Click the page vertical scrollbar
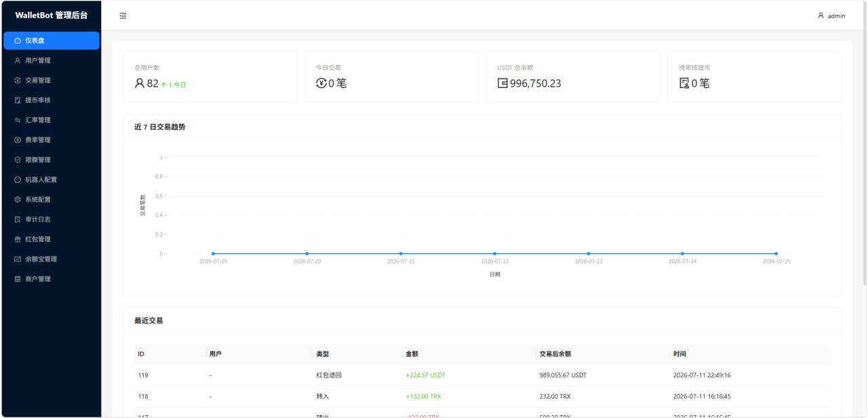Viewport: 868px width, 418px height. click(x=865, y=144)
